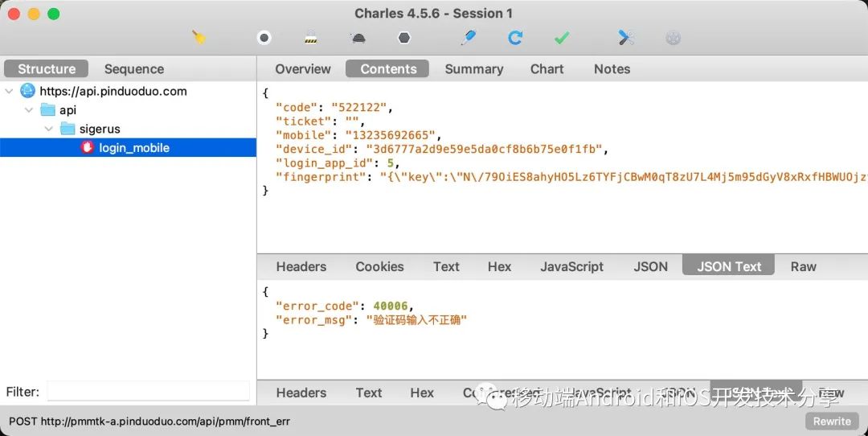Collapse the sigerus folder node
The image size is (868, 436).
(49, 129)
